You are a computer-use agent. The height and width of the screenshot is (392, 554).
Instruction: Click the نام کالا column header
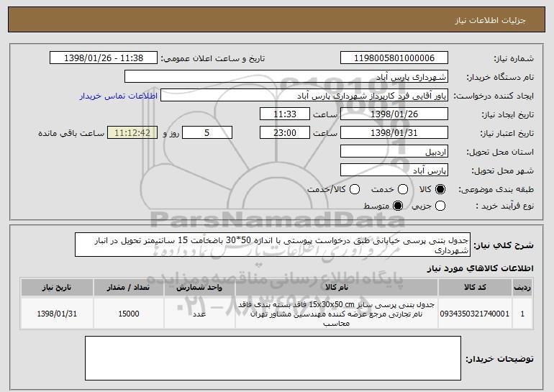(x=337, y=288)
